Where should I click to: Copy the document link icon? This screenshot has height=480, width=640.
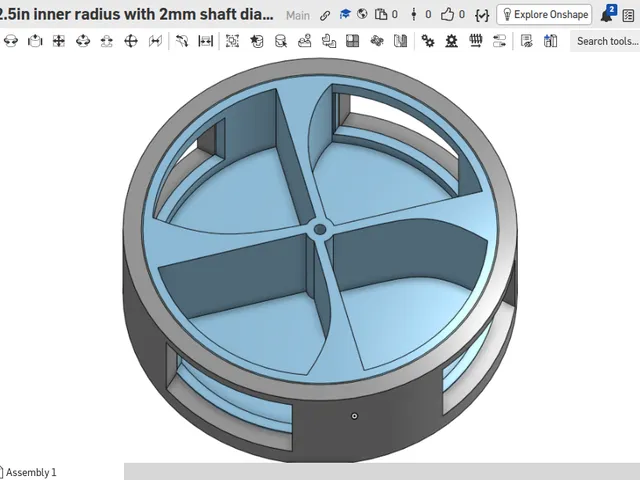click(x=325, y=15)
